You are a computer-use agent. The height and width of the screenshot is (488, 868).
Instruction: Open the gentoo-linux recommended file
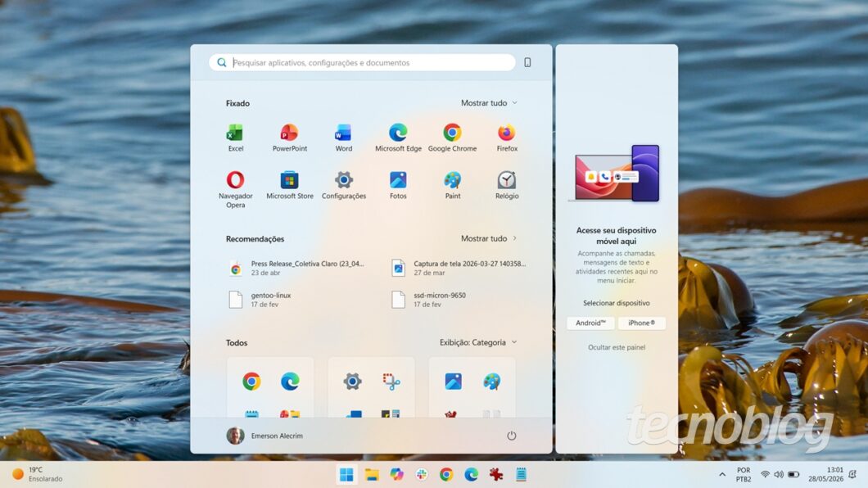260,300
